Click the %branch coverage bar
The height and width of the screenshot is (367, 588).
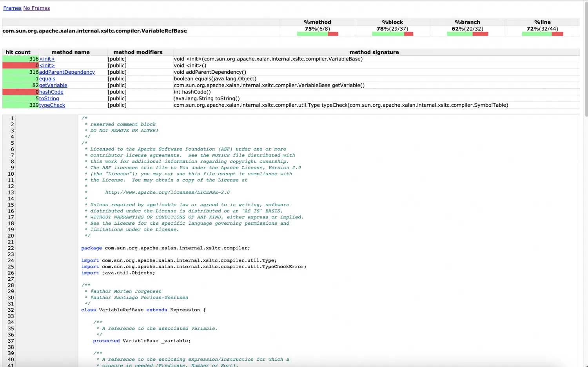[467, 34]
